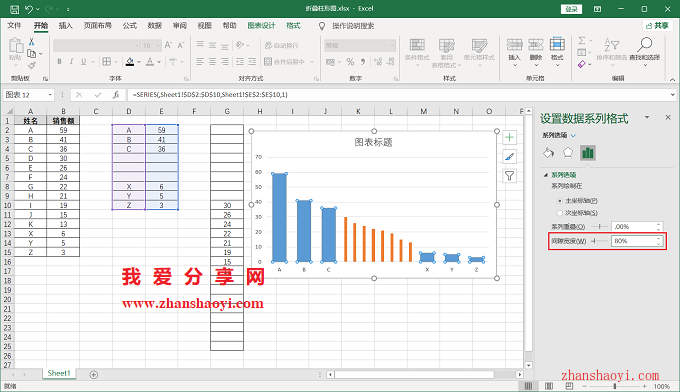The image size is (680, 392).
Task: Open the task pane options arrow
Action: coord(647,118)
